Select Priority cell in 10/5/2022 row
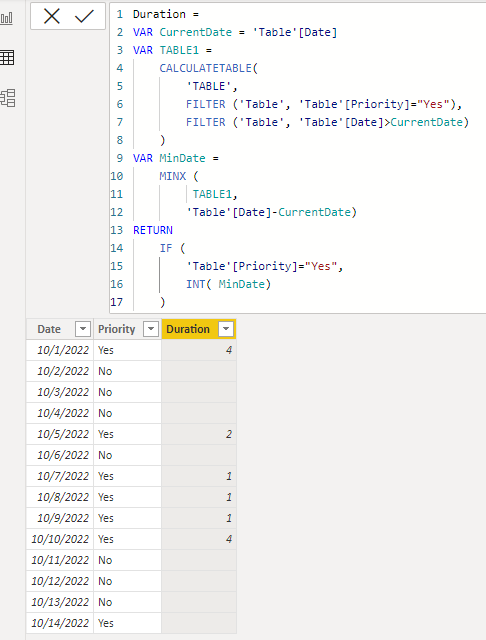 pos(128,434)
